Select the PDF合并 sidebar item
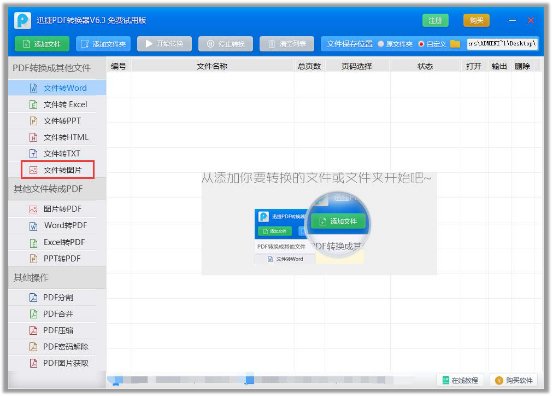The image size is (554, 396). [x=57, y=314]
